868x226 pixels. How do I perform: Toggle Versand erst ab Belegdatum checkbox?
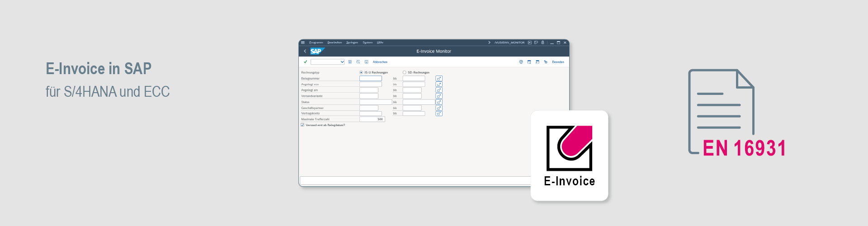tap(302, 125)
